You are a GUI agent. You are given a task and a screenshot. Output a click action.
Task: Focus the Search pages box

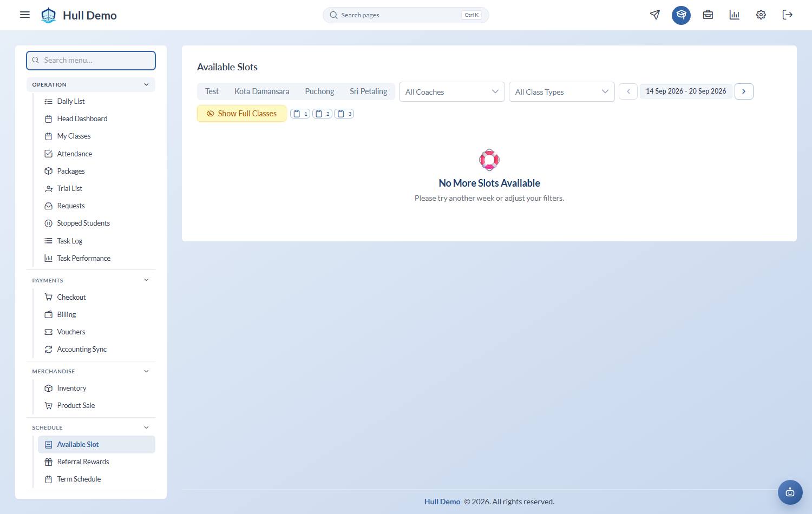[x=406, y=15]
